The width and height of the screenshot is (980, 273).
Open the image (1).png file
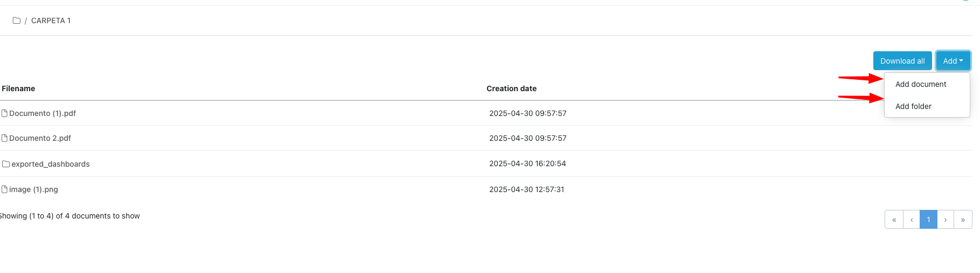coord(33,189)
